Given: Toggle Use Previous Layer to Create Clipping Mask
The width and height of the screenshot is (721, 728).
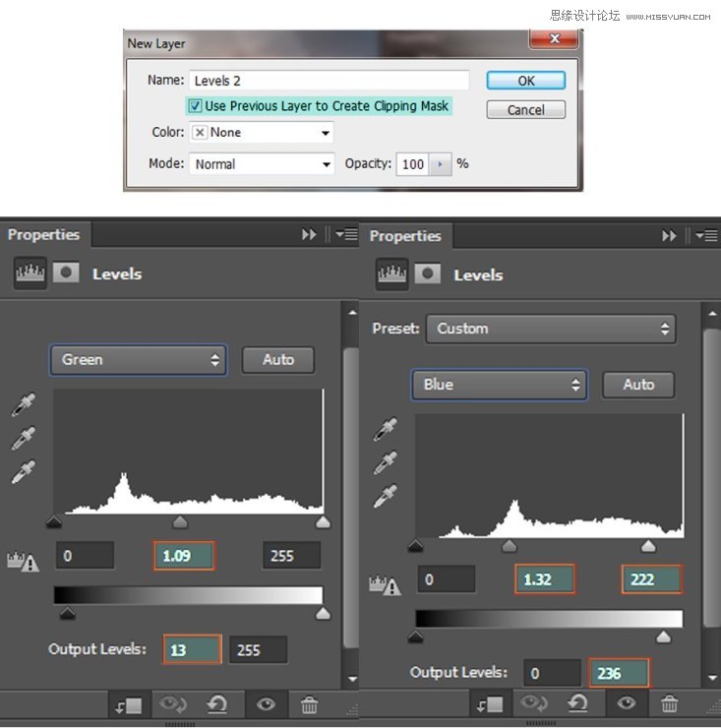Looking at the screenshot, I should (x=196, y=106).
